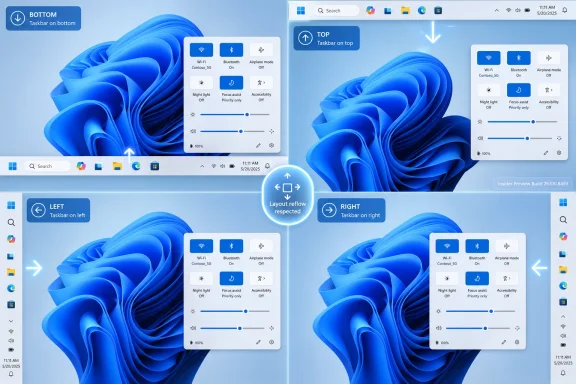Screen dimensions: 576x384
Task: Turn on Night light in RIGHT layout quick settings
Action: pyautogui.click(x=447, y=279)
